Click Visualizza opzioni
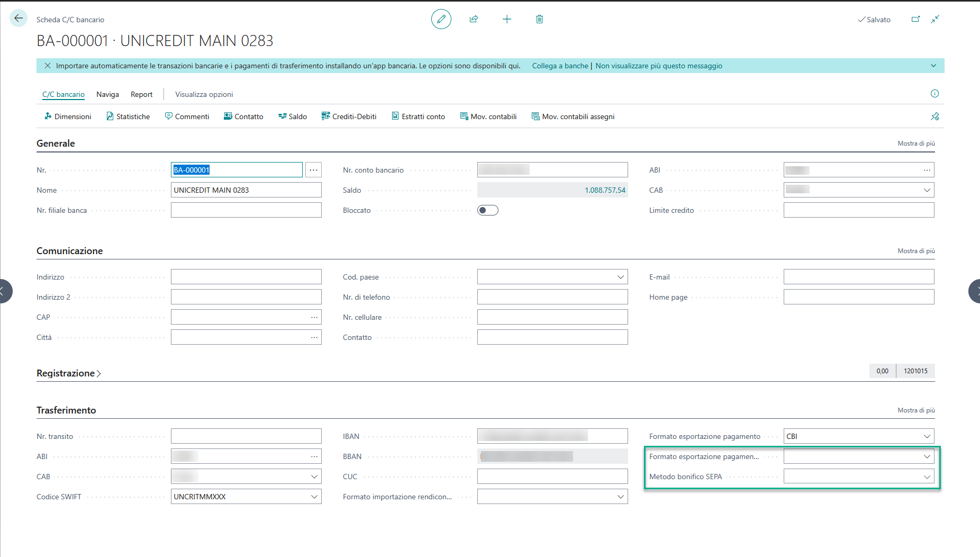This screenshot has height=557, width=980. [204, 94]
